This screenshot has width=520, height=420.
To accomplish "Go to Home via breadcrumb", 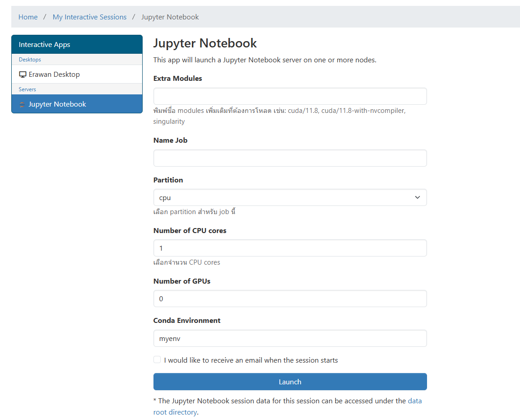I will [28, 17].
